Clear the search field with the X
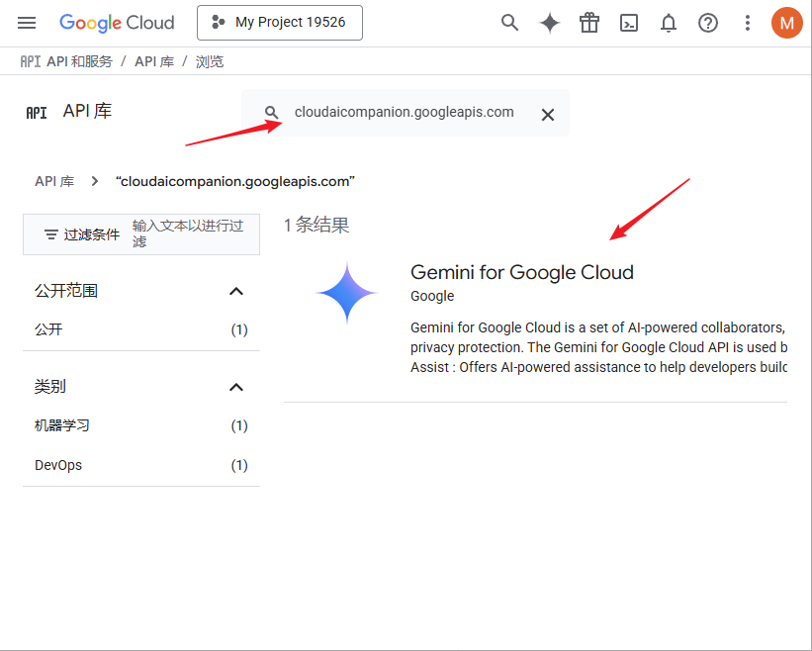 548,114
